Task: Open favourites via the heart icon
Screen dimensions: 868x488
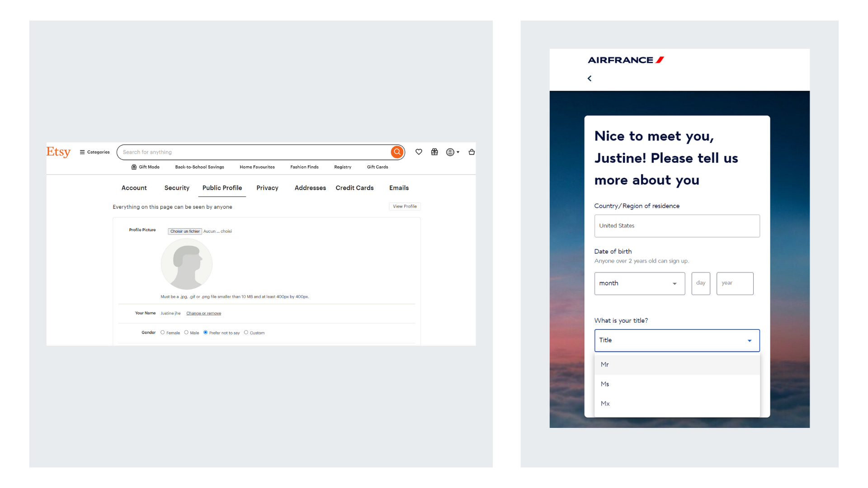Action: coord(419,152)
